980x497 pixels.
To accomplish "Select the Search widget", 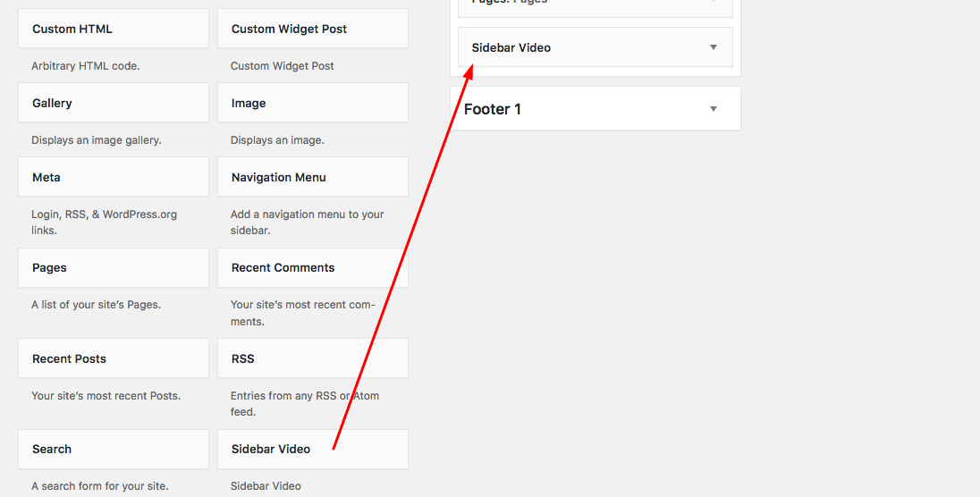I will [x=52, y=449].
